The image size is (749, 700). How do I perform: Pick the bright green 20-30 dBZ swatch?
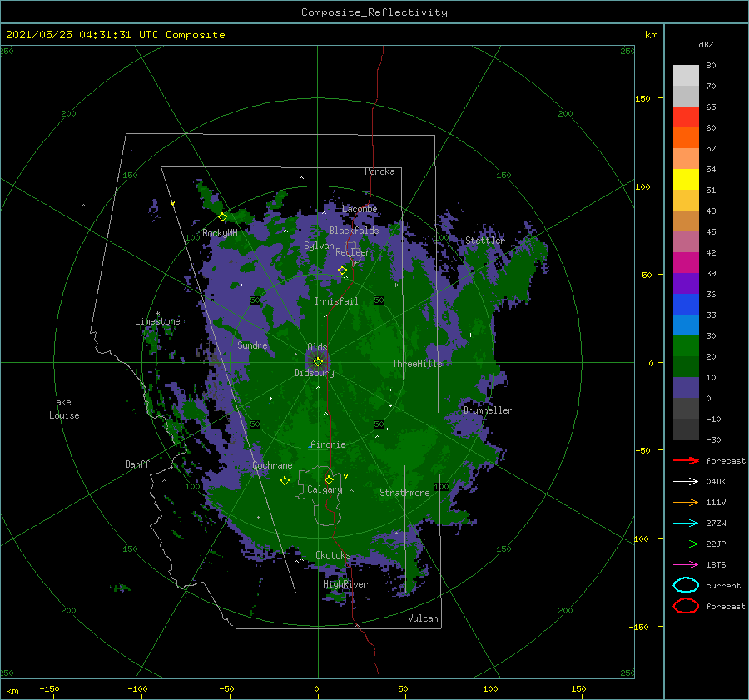[x=686, y=346]
